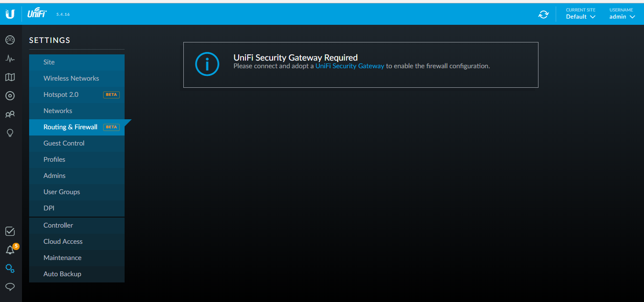Open the Devices circle icon
Screen dimensions: 644x302
tap(10, 96)
